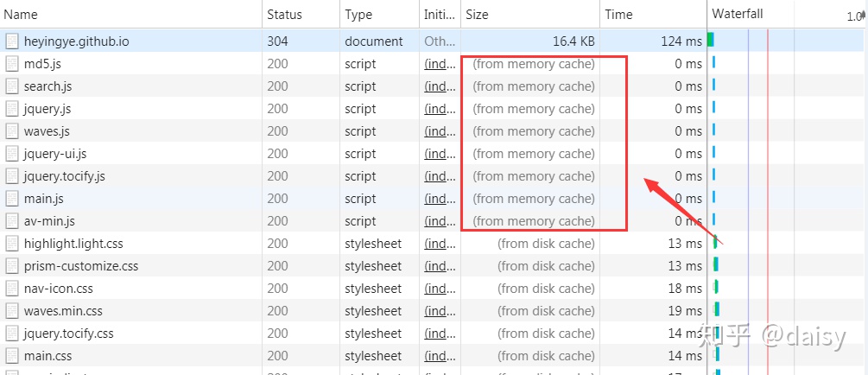Sort by the Type column header
The image size is (868, 375).
358,15
